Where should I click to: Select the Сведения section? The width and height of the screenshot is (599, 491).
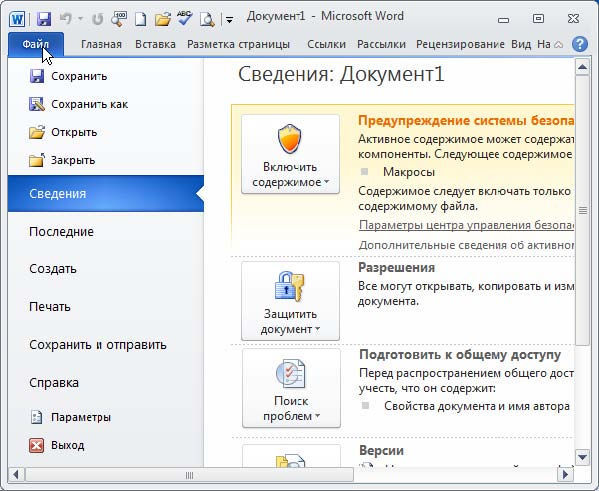pyautogui.click(x=106, y=193)
